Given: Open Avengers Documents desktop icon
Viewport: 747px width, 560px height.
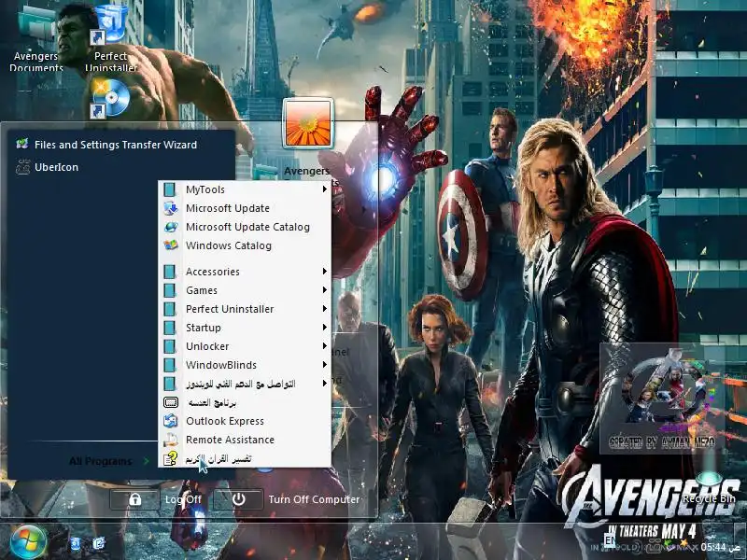Looking at the screenshot, I should coord(36,37).
